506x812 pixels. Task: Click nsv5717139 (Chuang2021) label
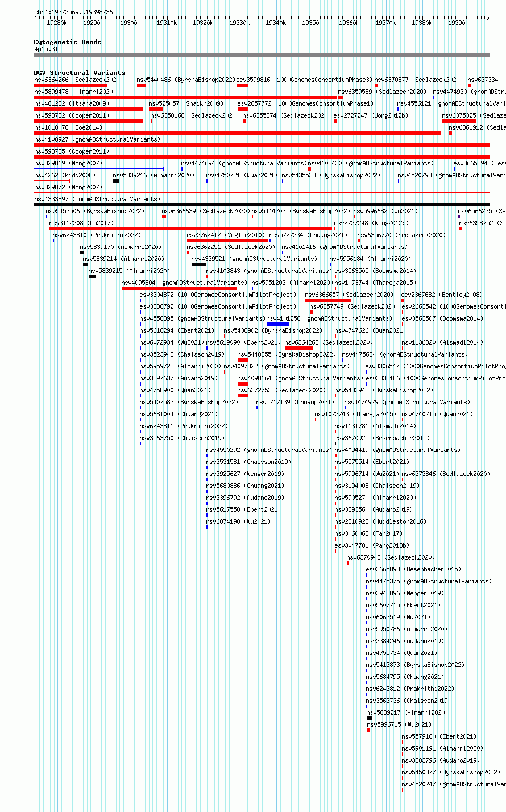(296, 402)
